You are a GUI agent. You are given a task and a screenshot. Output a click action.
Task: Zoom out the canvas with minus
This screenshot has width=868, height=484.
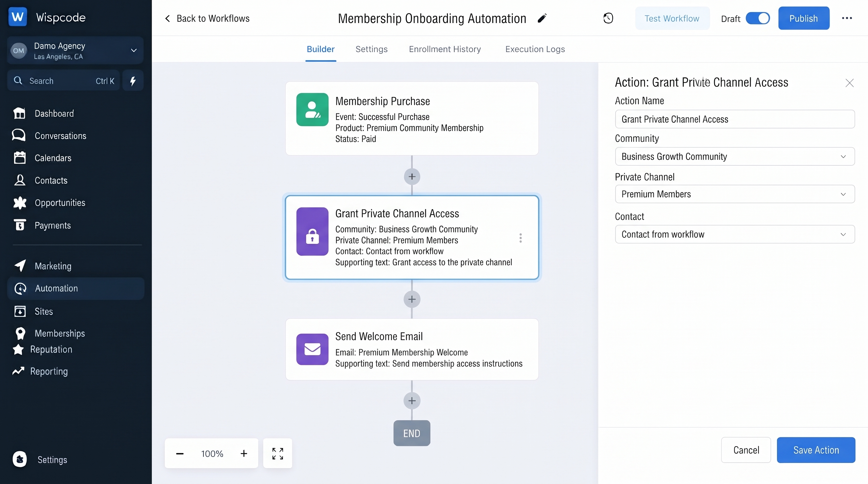pyautogui.click(x=180, y=454)
